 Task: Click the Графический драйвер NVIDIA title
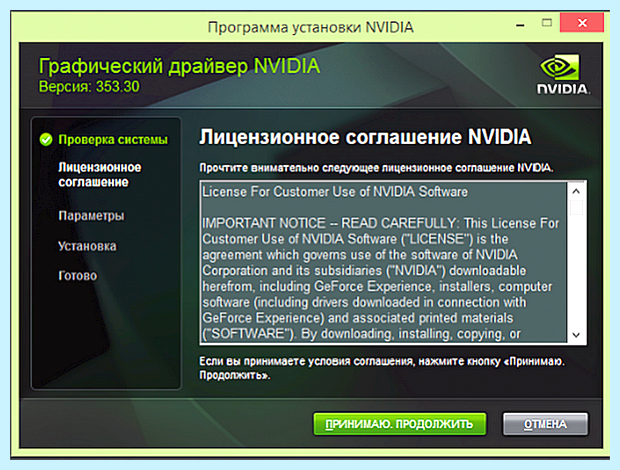coord(179,66)
